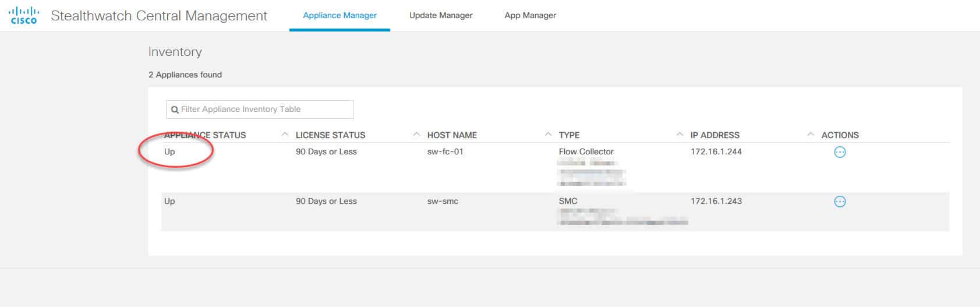Click license status of sw-fc-01 row

click(326, 151)
